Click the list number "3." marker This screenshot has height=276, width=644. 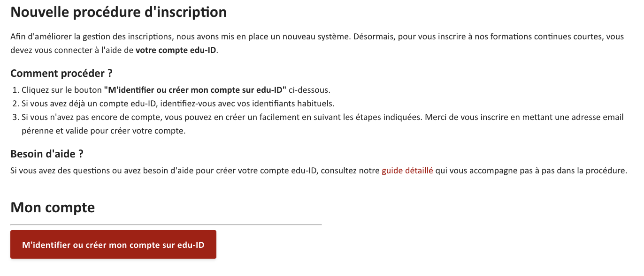click(15, 117)
